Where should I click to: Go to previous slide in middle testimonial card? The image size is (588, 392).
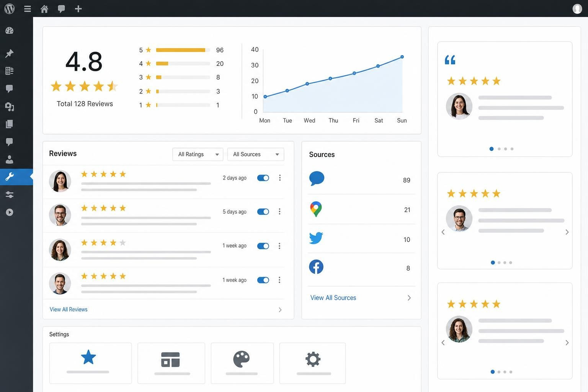click(x=443, y=232)
